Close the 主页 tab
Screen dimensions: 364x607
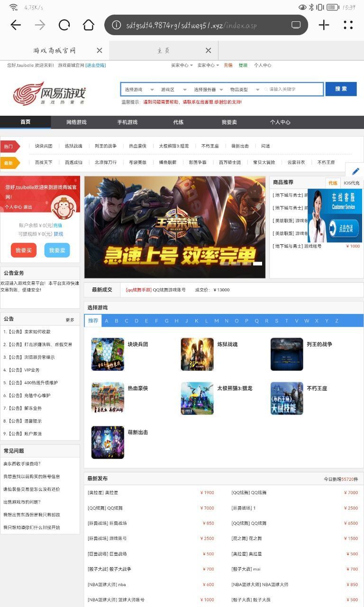(209, 50)
